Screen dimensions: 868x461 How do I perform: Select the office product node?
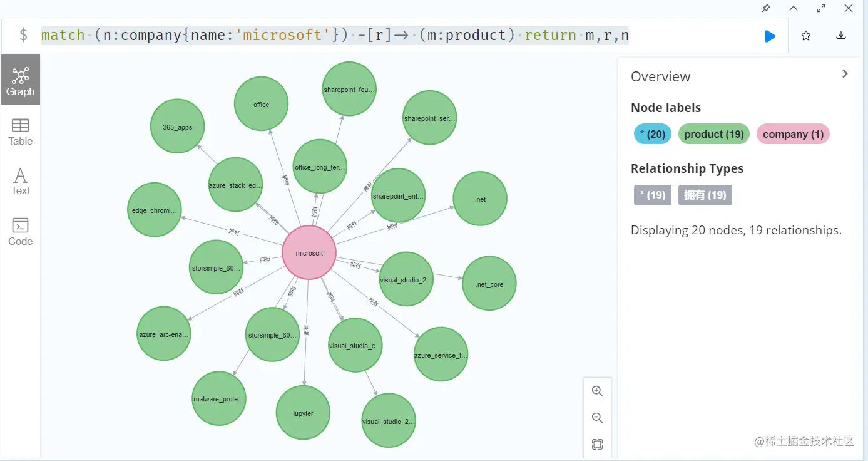click(x=261, y=105)
